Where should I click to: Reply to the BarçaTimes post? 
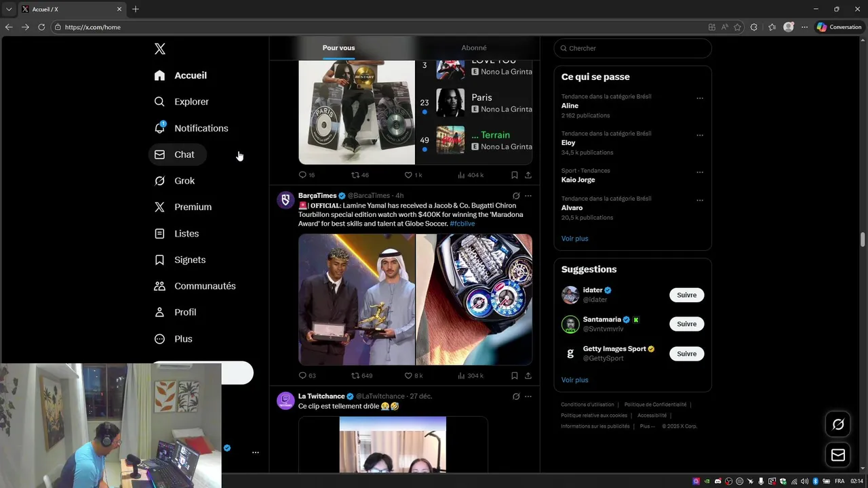307,375
